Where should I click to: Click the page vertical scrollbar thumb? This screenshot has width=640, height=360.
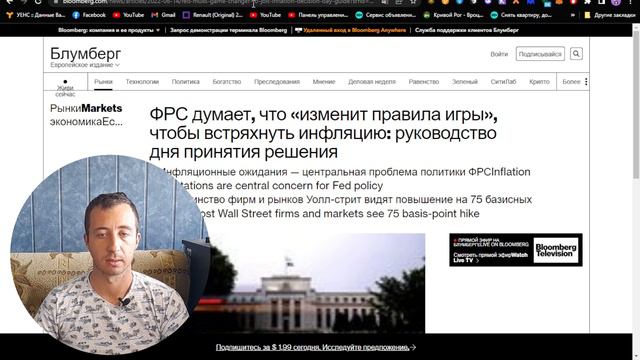pyautogui.click(x=636, y=106)
